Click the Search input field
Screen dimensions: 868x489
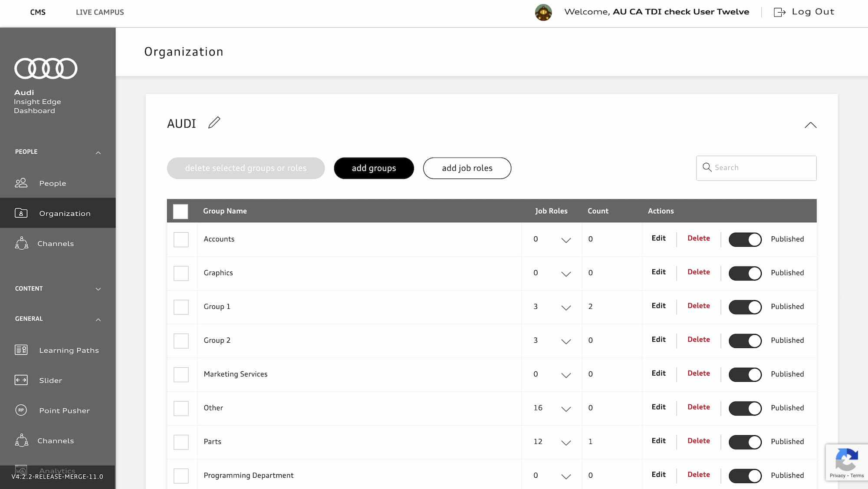click(763, 168)
